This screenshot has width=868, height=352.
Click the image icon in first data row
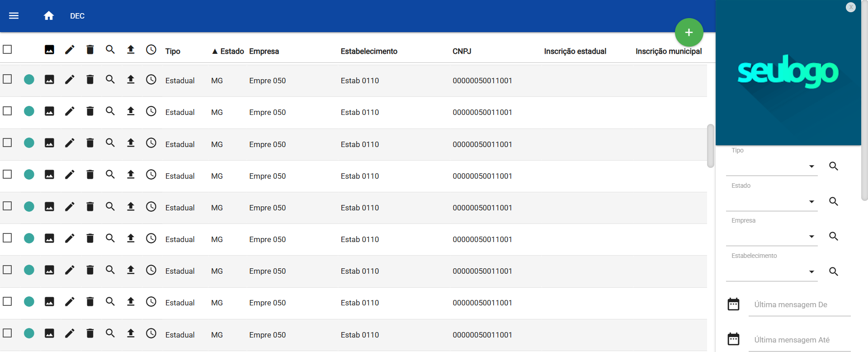[x=49, y=80]
